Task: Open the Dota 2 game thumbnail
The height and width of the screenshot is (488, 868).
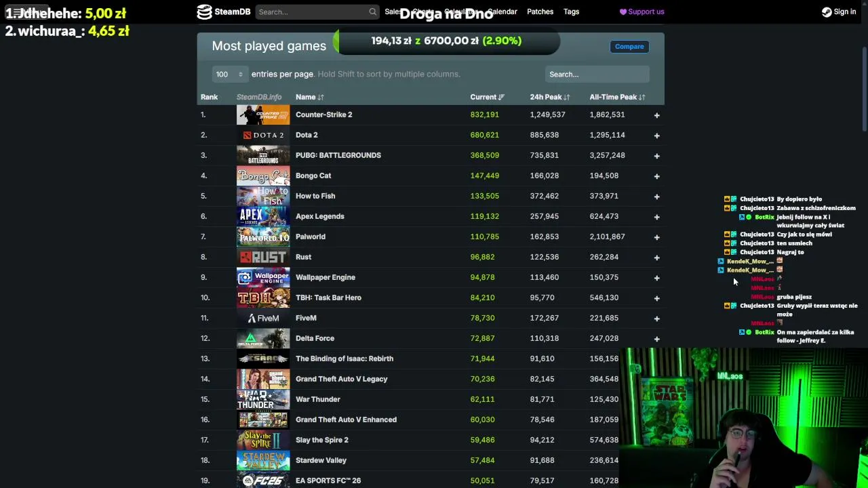Action: (x=263, y=135)
